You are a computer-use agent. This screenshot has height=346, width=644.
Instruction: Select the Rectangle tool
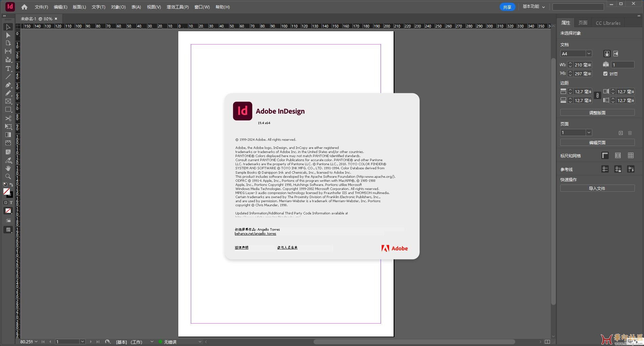[x=8, y=110]
